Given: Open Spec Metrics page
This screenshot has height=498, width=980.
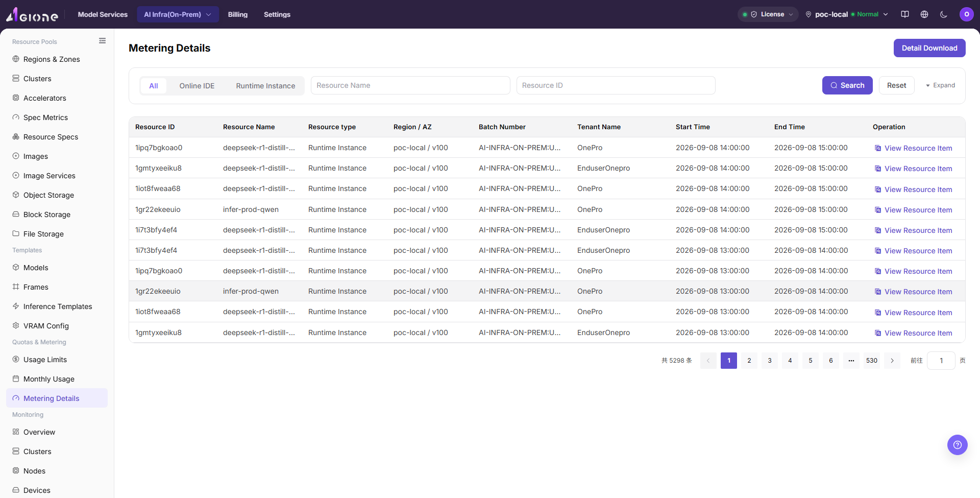Looking at the screenshot, I should coord(57,117).
